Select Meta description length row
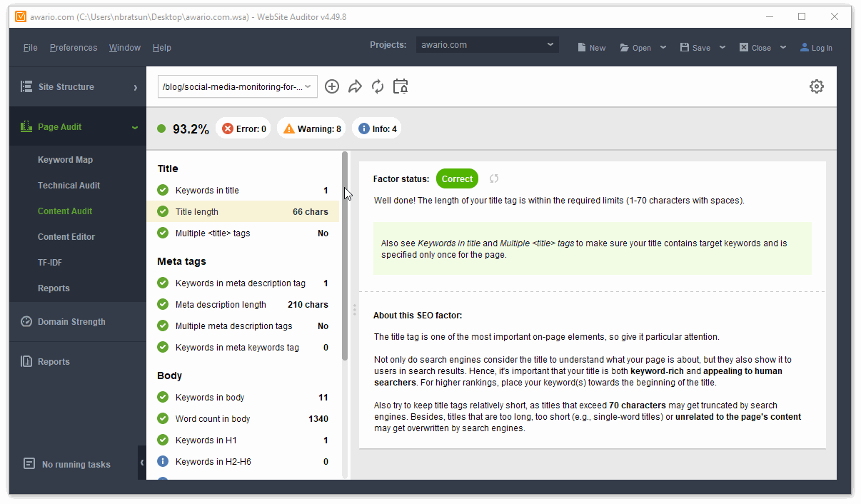The image size is (861, 504). tap(243, 304)
